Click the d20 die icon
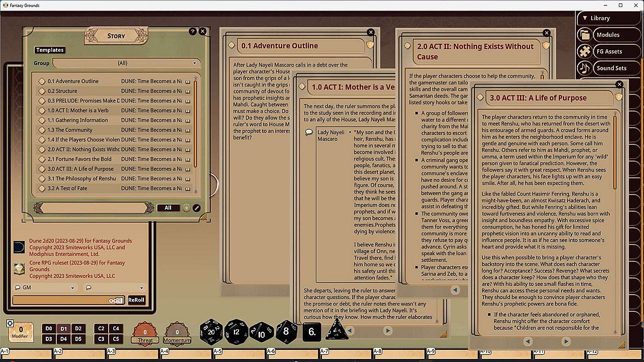Screen dimensions: 644x362 click(x=211, y=331)
